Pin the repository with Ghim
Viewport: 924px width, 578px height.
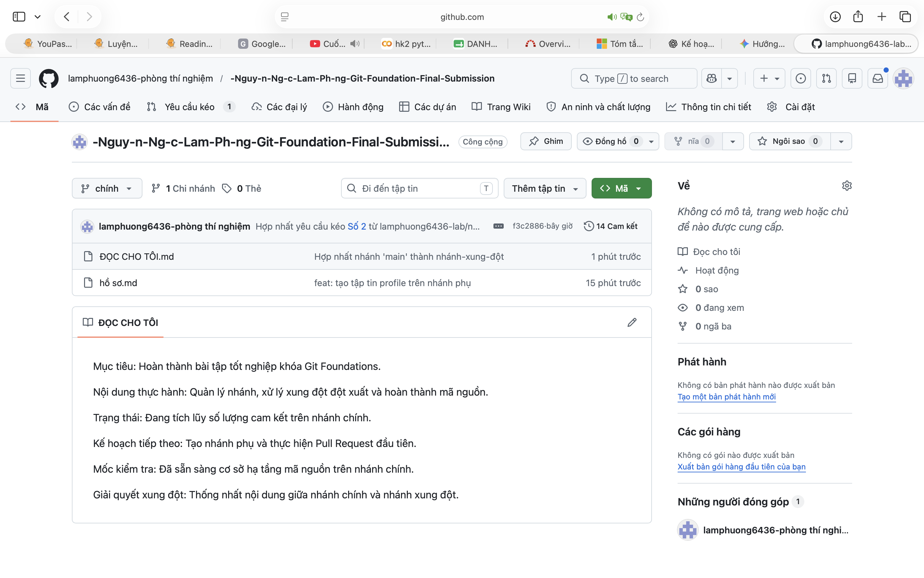pos(546,141)
